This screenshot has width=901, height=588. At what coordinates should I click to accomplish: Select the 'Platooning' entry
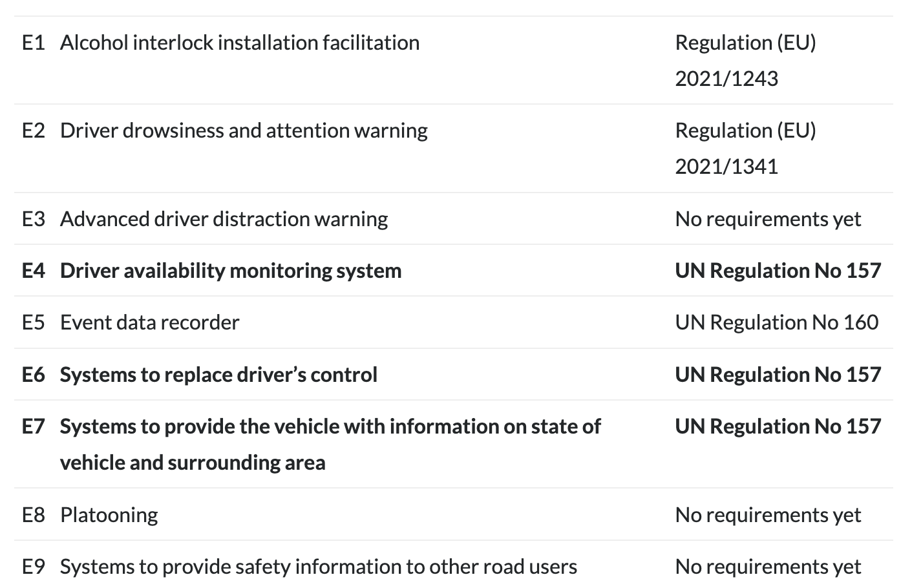(x=109, y=515)
